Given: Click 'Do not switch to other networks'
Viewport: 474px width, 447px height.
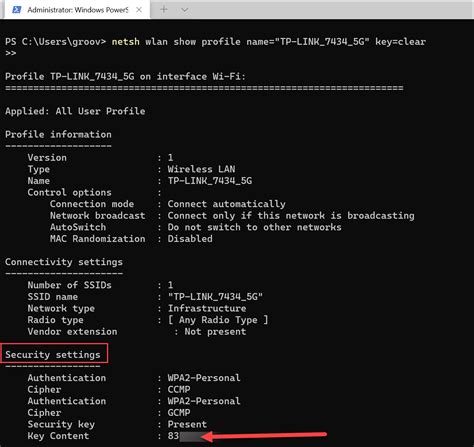Looking at the screenshot, I should [254, 227].
